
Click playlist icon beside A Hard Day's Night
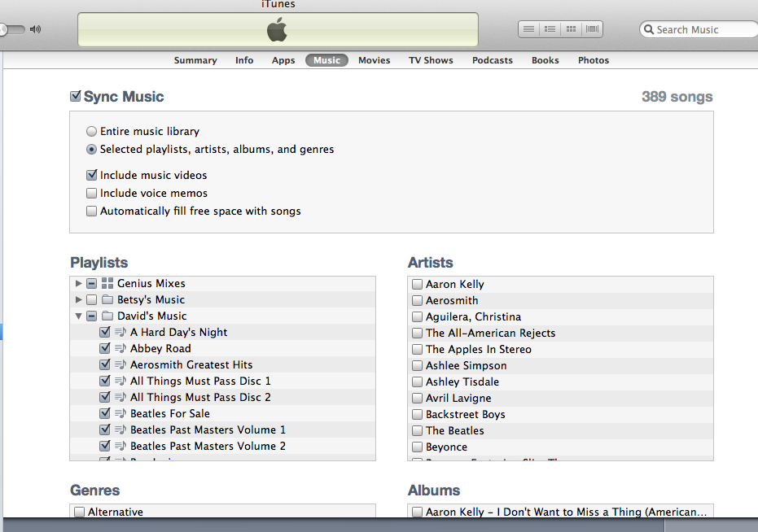click(120, 332)
